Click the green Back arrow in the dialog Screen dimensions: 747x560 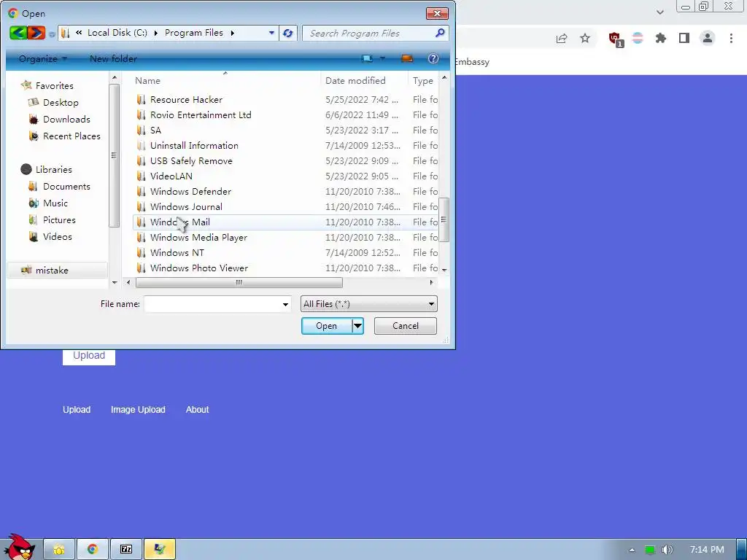(x=18, y=33)
